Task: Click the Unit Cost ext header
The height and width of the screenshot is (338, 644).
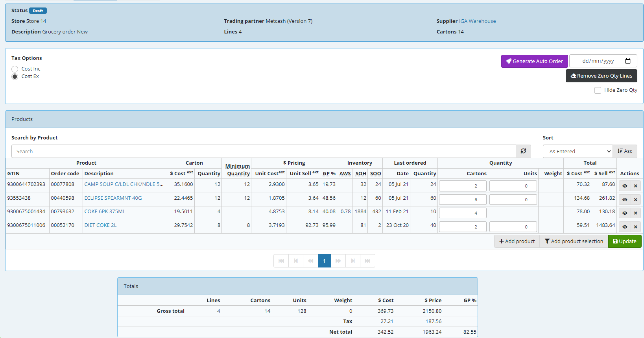Action: [x=269, y=173]
